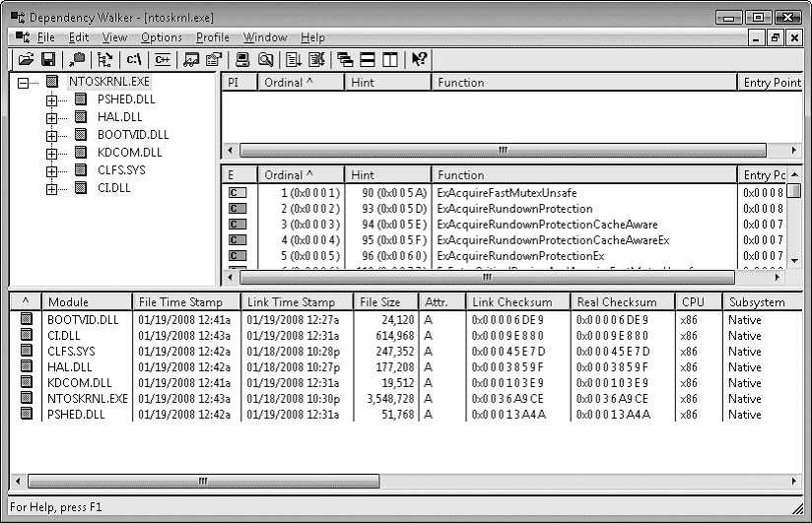The width and height of the screenshot is (812, 523).
Task: Click the module list horizontal scrollbar thumb
Action: coord(203,482)
